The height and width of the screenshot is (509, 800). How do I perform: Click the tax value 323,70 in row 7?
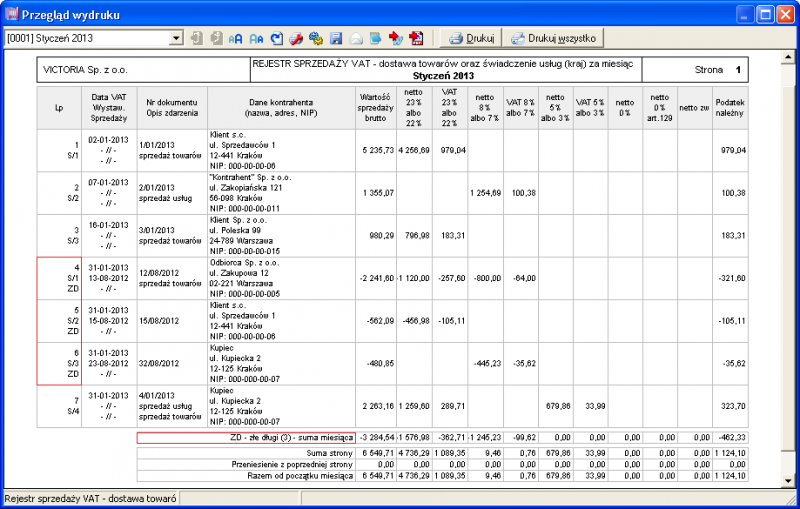[x=733, y=406]
